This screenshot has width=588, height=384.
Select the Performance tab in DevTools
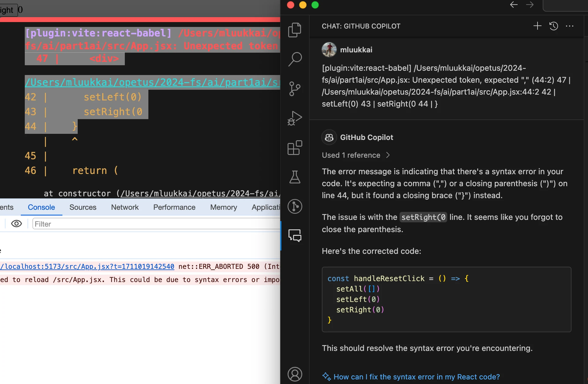[x=174, y=207]
